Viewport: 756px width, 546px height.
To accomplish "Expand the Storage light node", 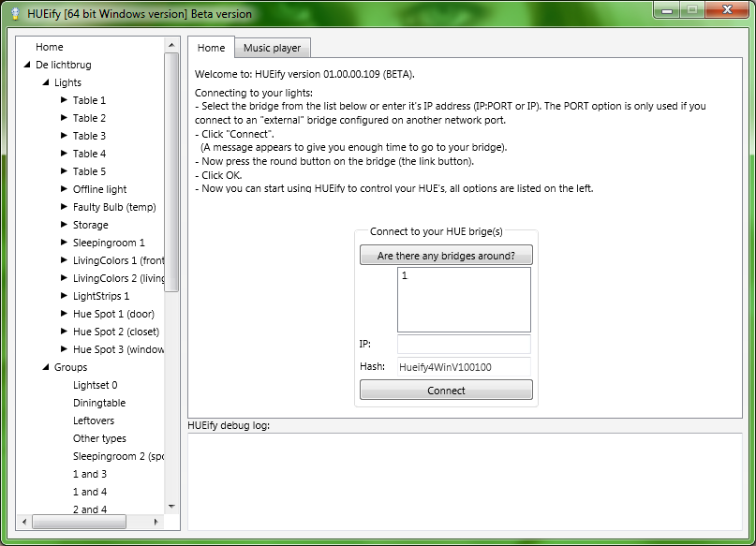I will (x=64, y=225).
